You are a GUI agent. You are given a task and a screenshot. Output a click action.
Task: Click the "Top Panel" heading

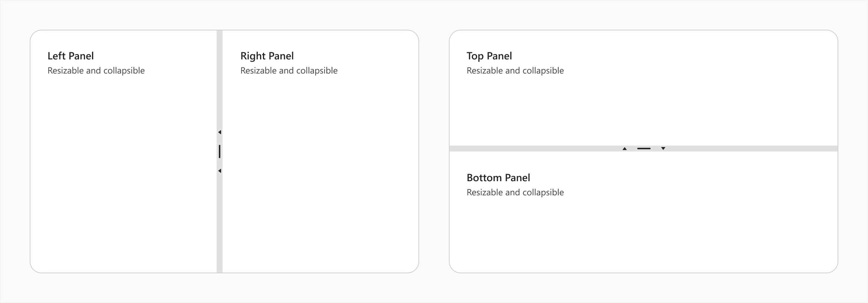point(489,56)
